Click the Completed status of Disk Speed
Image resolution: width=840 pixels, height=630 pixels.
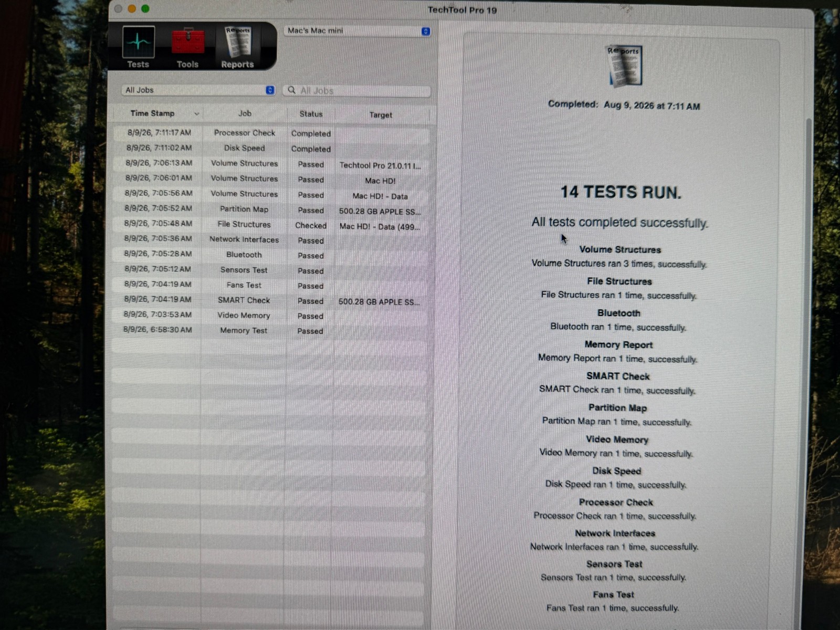coord(311,149)
